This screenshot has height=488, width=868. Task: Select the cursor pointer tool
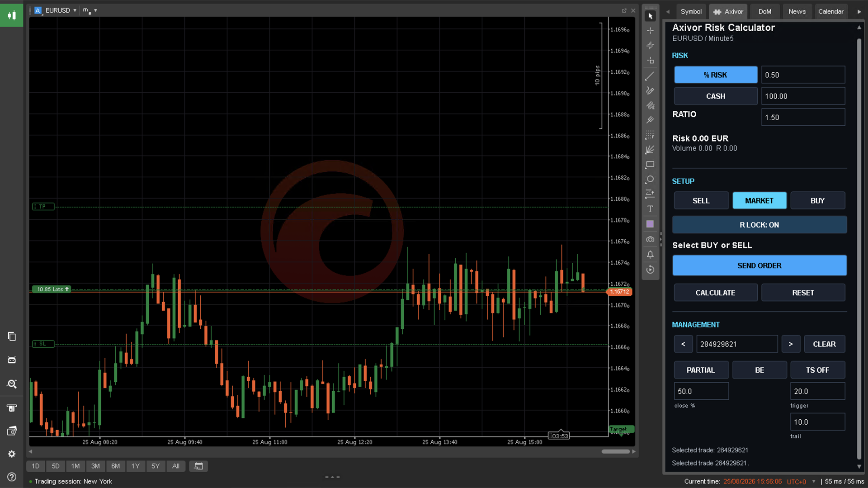[x=650, y=16]
